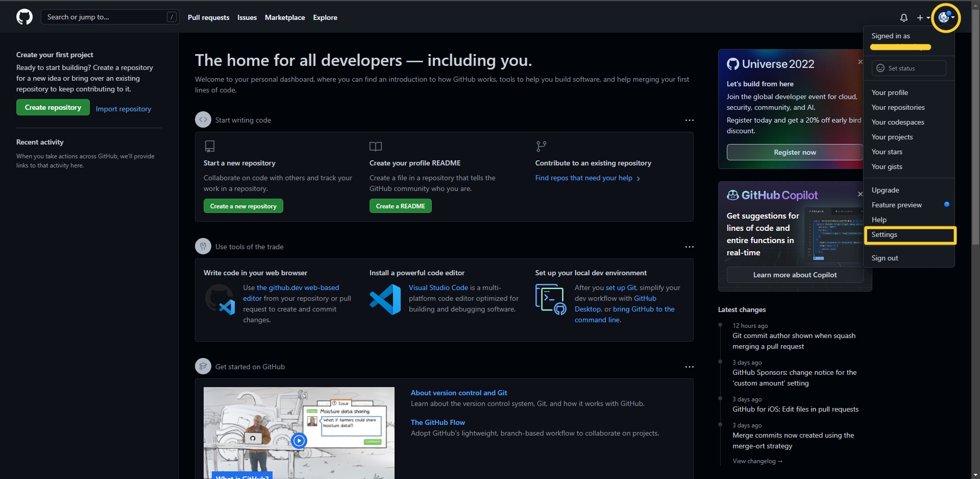Open Issues in top navigation
The height and width of the screenshot is (479, 980).
click(x=247, y=17)
